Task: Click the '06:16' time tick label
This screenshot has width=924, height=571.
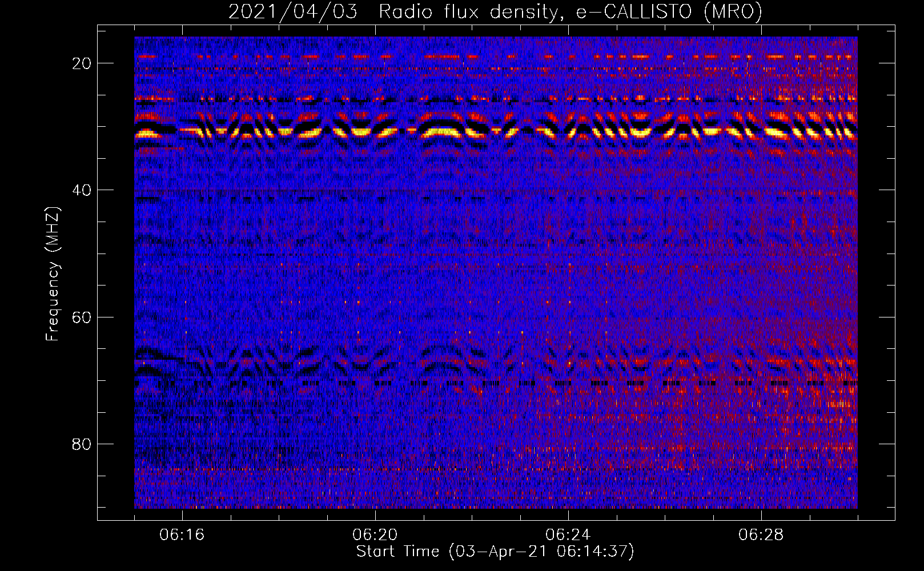Action: point(182,534)
